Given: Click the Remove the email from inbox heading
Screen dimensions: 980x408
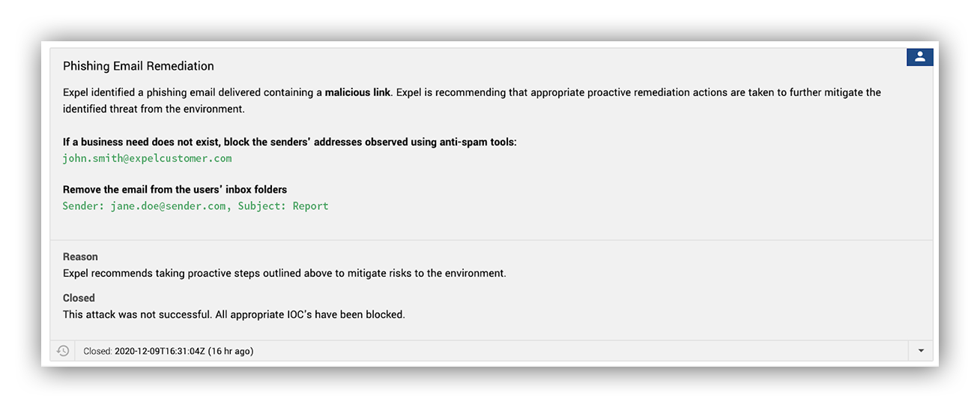Looking at the screenshot, I should (x=175, y=189).
